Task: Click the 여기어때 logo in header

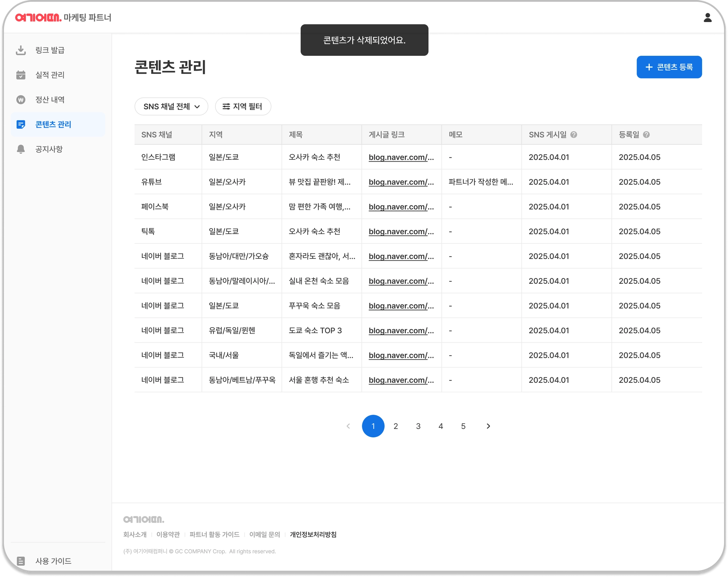Action: (38, 17)
